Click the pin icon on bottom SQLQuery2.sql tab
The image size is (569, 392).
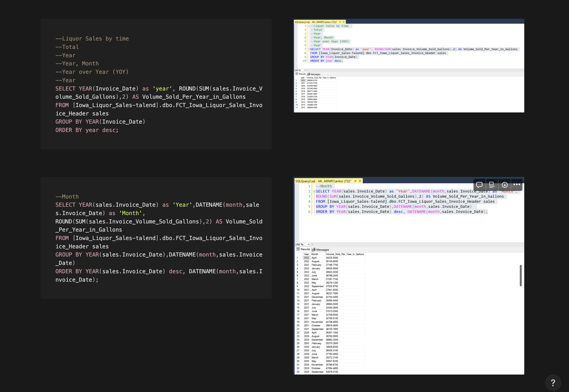355,181
